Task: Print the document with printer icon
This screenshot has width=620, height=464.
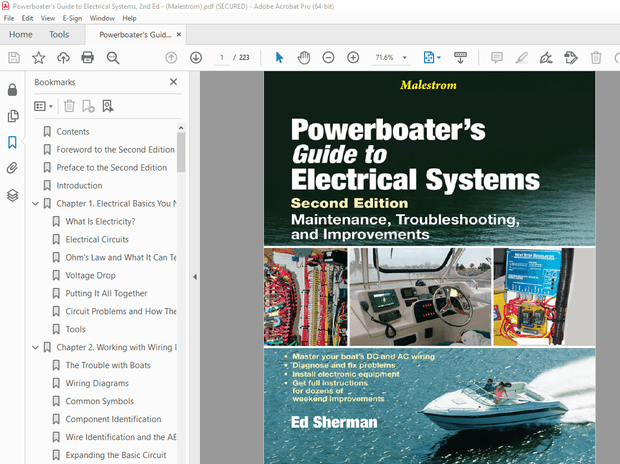Action: (87, 58)
